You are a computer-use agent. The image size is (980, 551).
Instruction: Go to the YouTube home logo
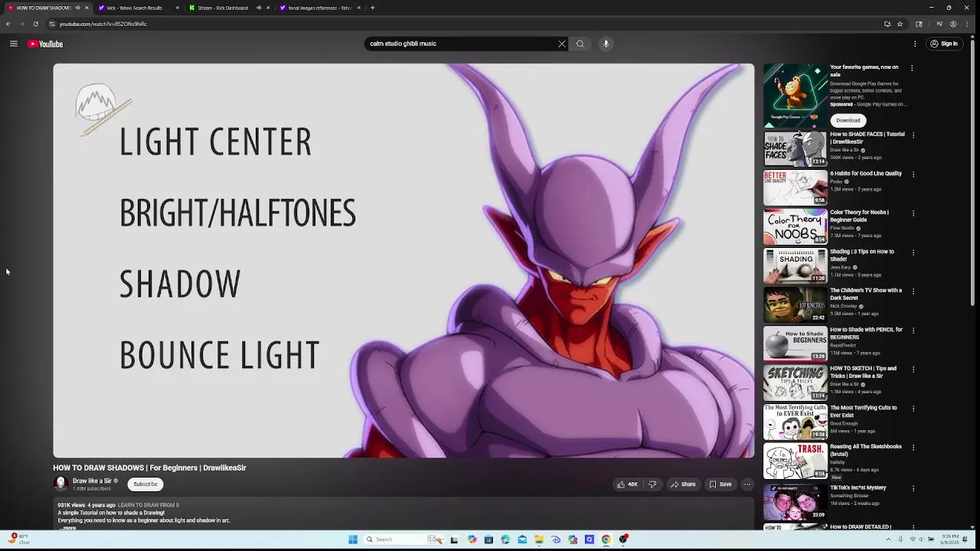pos(45,44)
